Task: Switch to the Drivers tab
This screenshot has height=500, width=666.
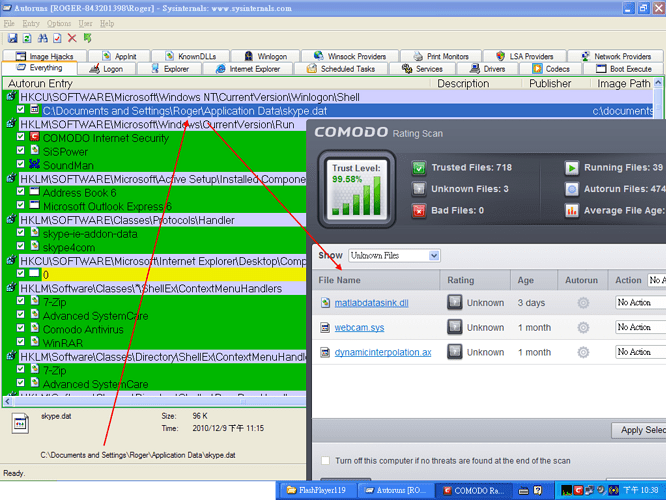Action: (488, 69)
